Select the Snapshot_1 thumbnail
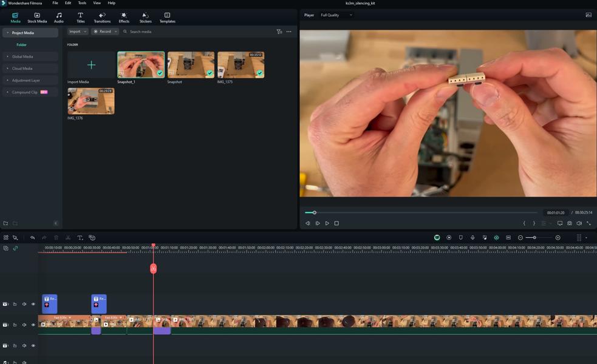597x364 pixels. 141,65
